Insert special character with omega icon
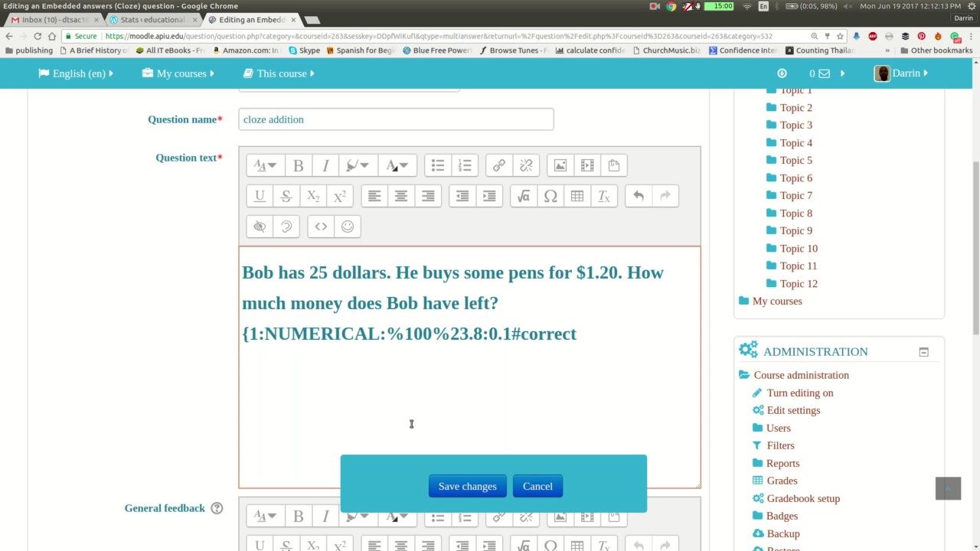The width and height of the screenshot is (980, 551). 550,196
